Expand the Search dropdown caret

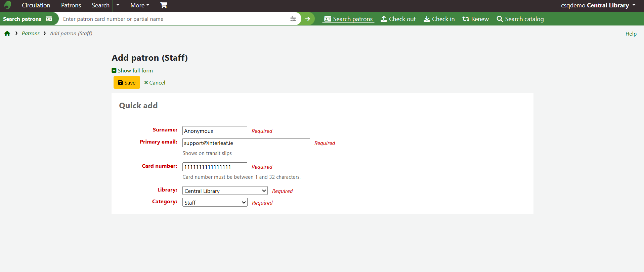[x=118, y=5]
